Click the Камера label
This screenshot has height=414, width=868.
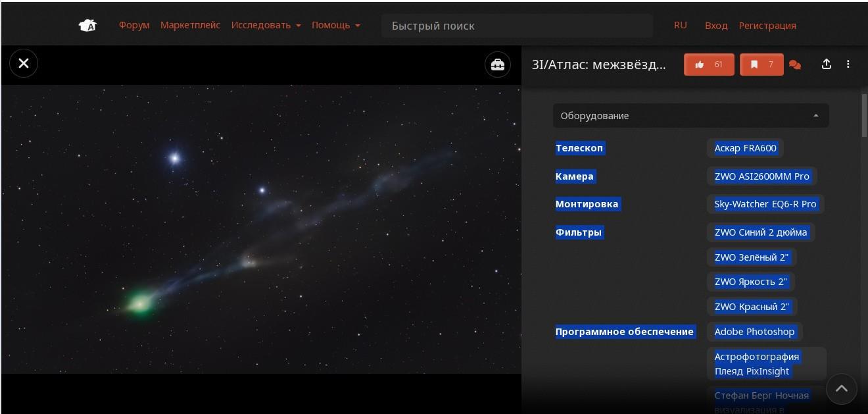tap(575, 176)
